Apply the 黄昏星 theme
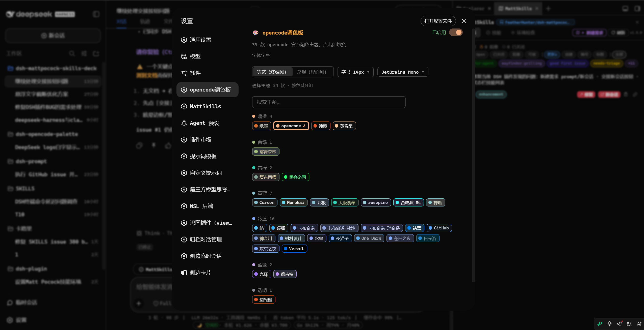Screen dimensions: 644x330 (344, 126)
